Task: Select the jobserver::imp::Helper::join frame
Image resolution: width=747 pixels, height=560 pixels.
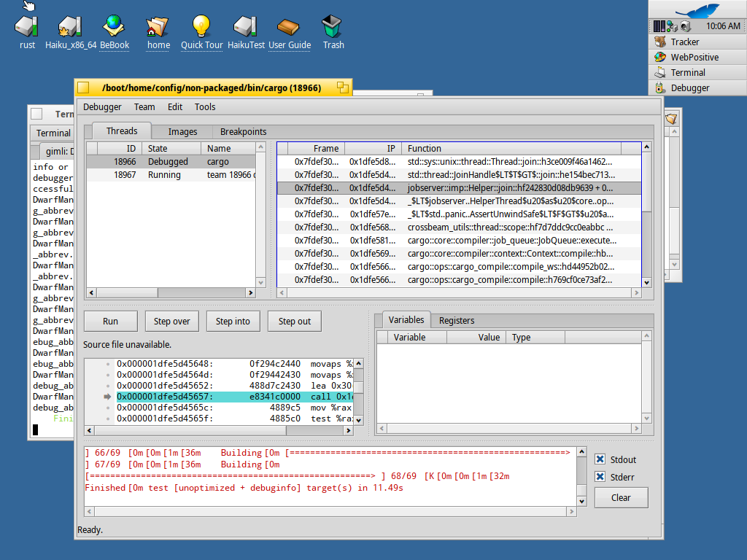Action: click(459, 187)
